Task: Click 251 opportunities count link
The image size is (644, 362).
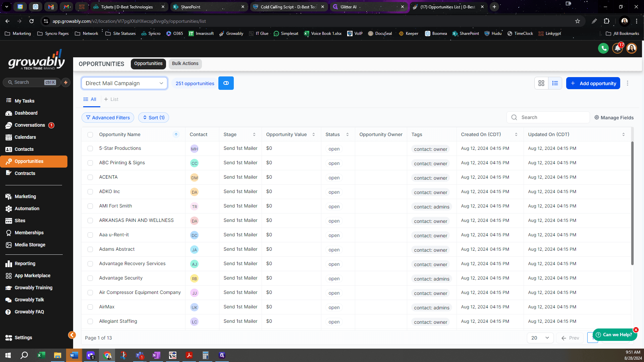Action: pyautogui.click(x=195, y=83)
